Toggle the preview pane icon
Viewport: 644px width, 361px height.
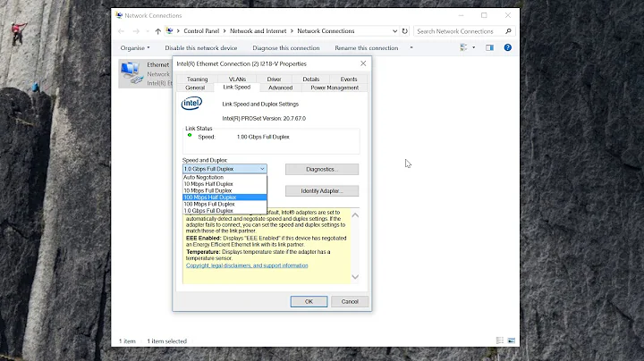click(489, 47)
